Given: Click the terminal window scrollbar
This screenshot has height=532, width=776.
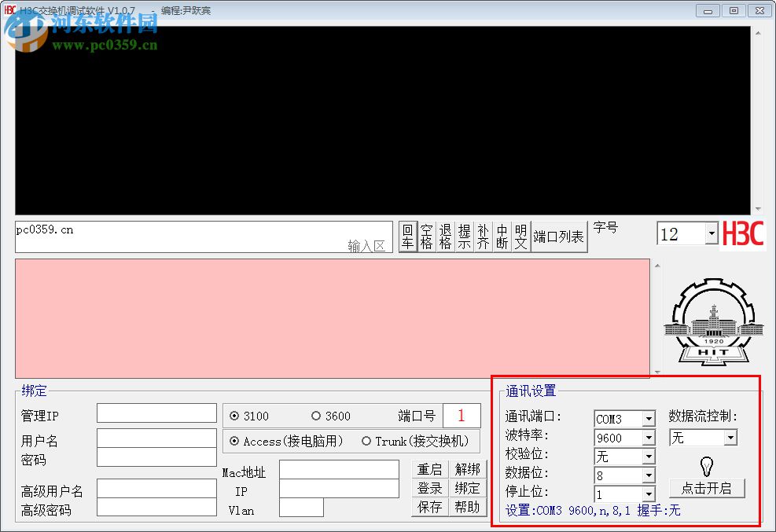Looking at the screenshot, I should [x=757, y=118].
